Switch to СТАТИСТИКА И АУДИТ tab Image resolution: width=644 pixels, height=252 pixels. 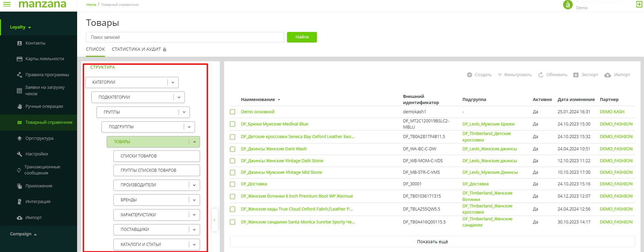click(136, 49)
